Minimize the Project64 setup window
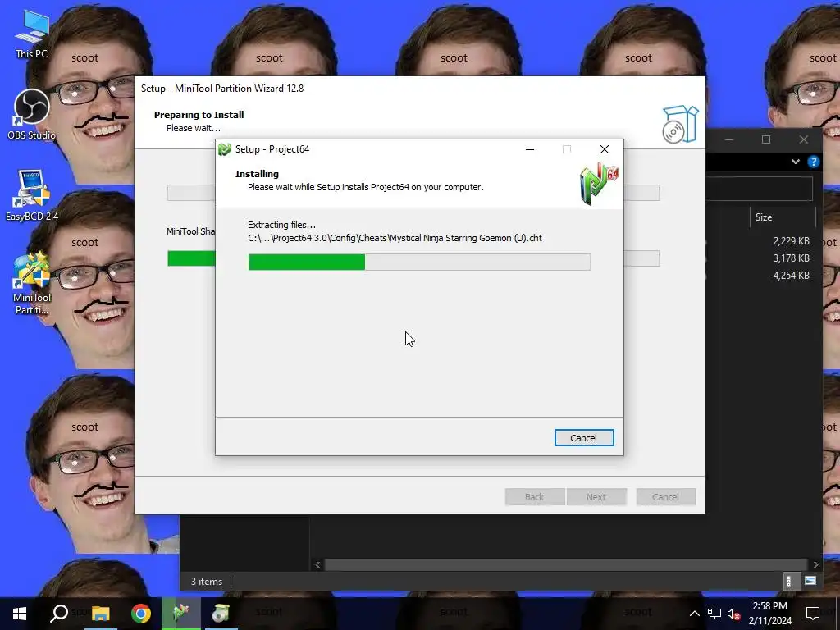Screen dimensions: 840x630 530,149
